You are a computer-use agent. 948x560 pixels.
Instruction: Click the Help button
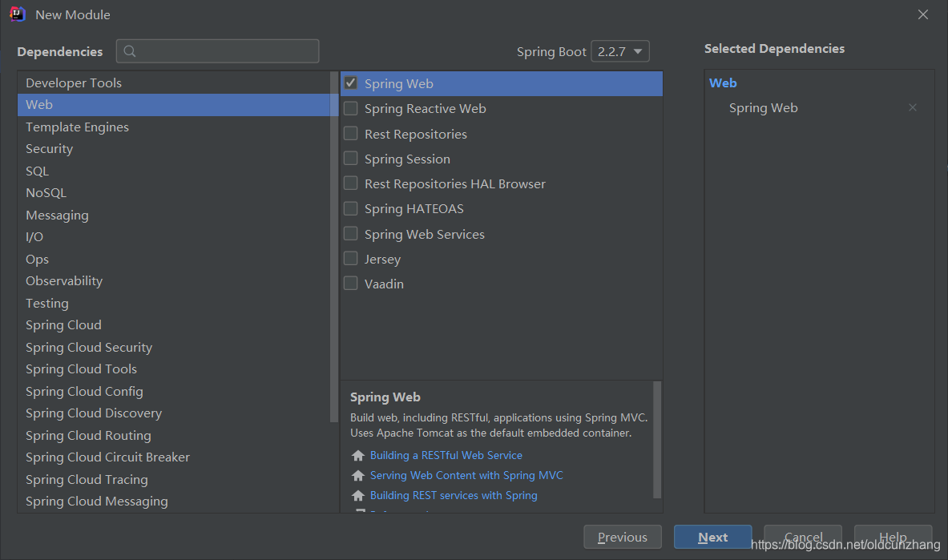(x=893, y=537)
